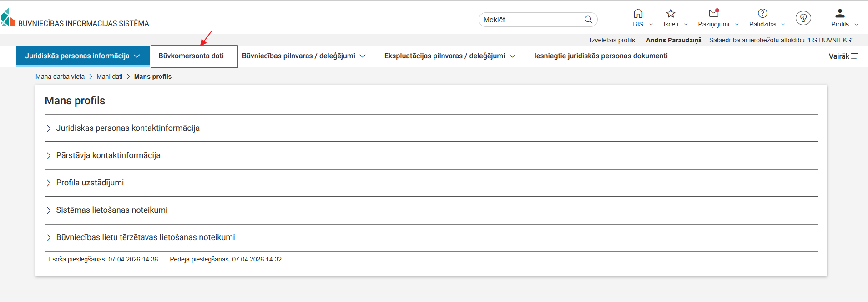Open Iesniegtie juridiskās personas dokumenti tab
Viewport: 868px width, 302px height.
coord(601,56)
